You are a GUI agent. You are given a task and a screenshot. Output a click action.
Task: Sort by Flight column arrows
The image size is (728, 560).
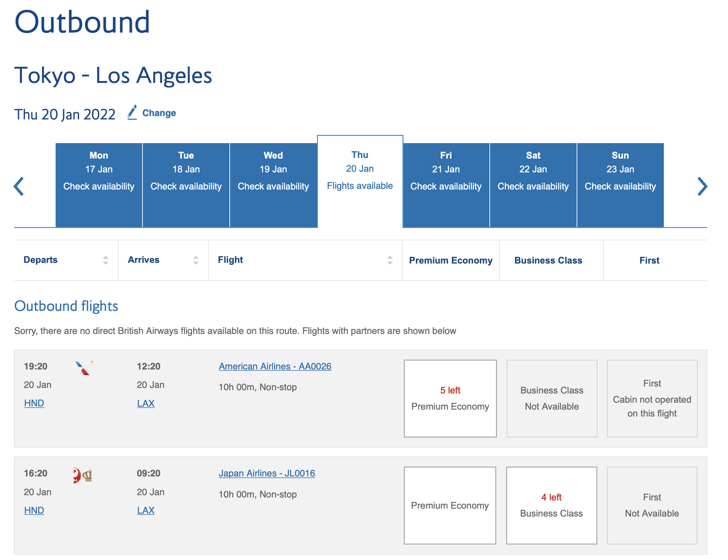tap(390, 260)
